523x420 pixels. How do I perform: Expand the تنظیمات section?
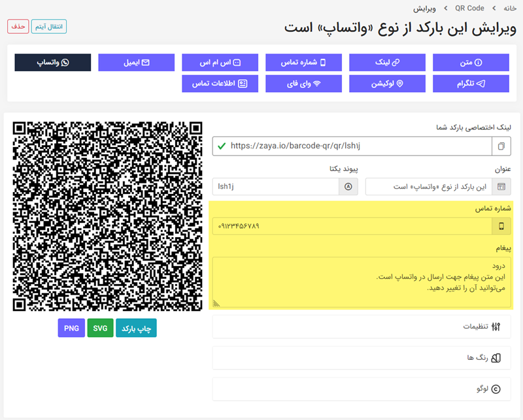(362, 327)
